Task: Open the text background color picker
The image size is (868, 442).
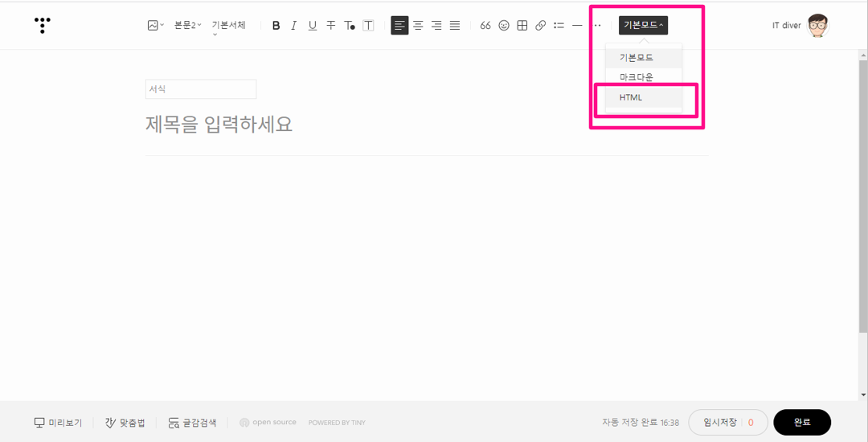Action: (368, 26)
